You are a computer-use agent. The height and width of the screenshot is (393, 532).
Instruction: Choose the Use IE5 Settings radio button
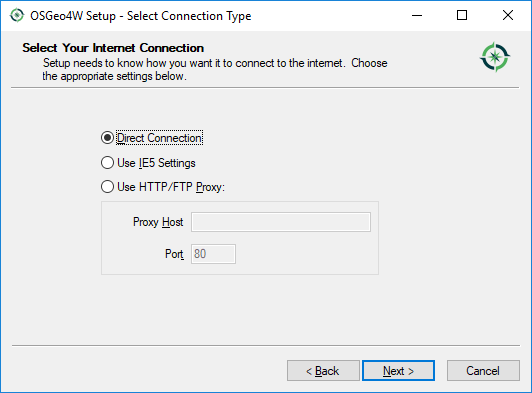point(107,163)
